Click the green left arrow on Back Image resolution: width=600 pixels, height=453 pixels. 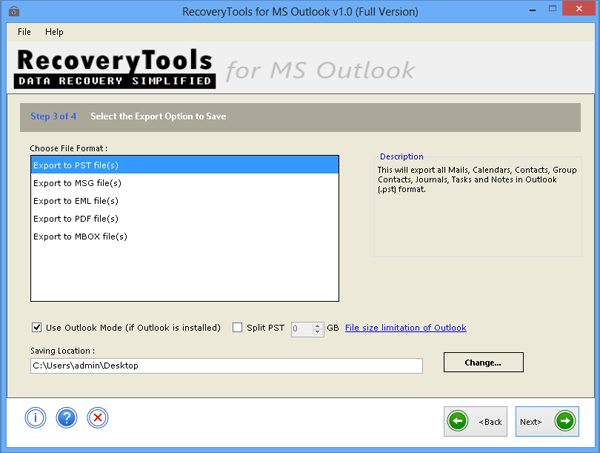point(458,421)
